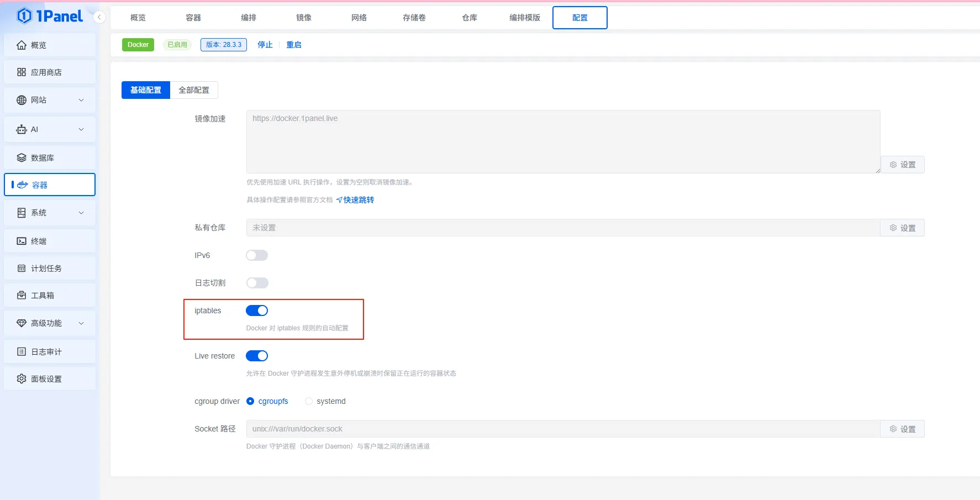980x500 pixels.
Task: Click 设置 button for 镜像加速
Action: [903, 165]
